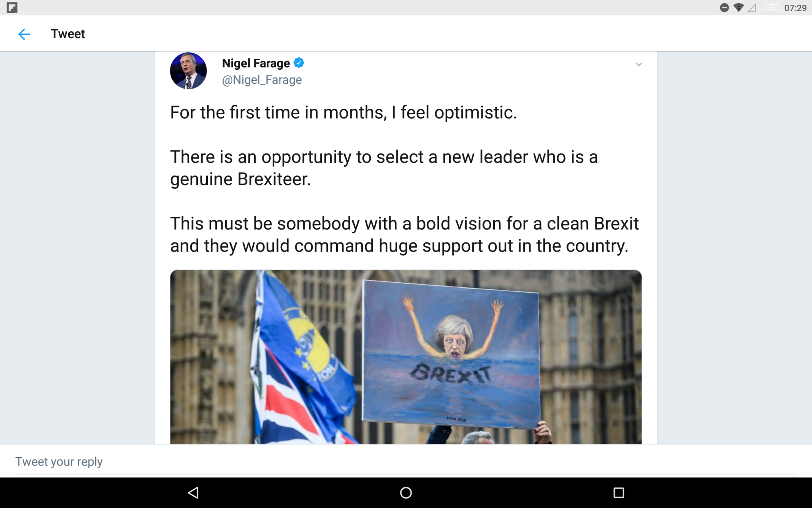
Task: Collapse the tweet details via the caret
Action: click(x=639, y=64)
